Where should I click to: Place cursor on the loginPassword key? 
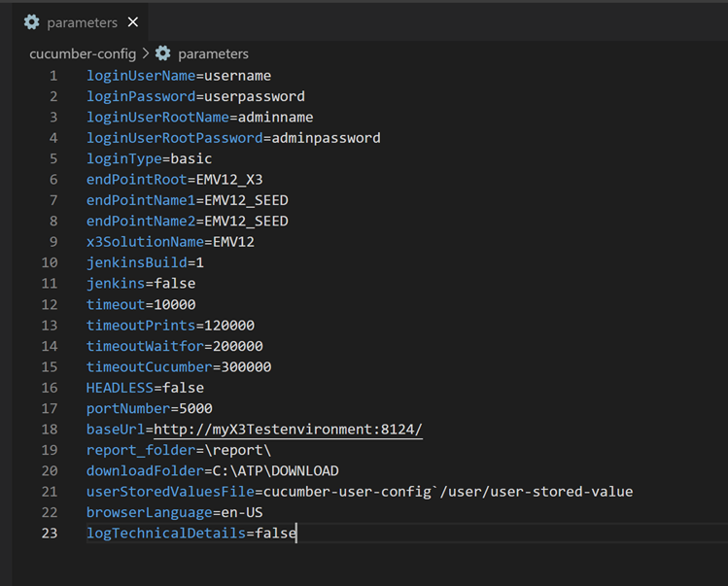[141, 96]
